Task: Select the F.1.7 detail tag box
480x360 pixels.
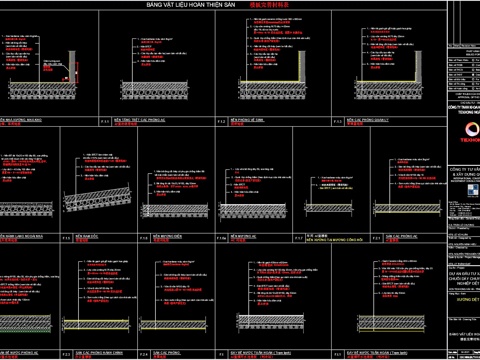Action: (299, 238)
